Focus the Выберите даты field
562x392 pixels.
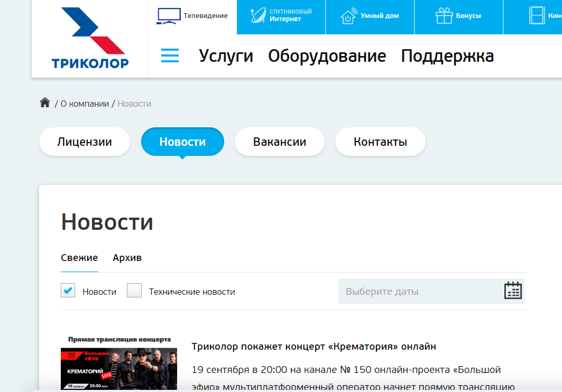(431, 292)
